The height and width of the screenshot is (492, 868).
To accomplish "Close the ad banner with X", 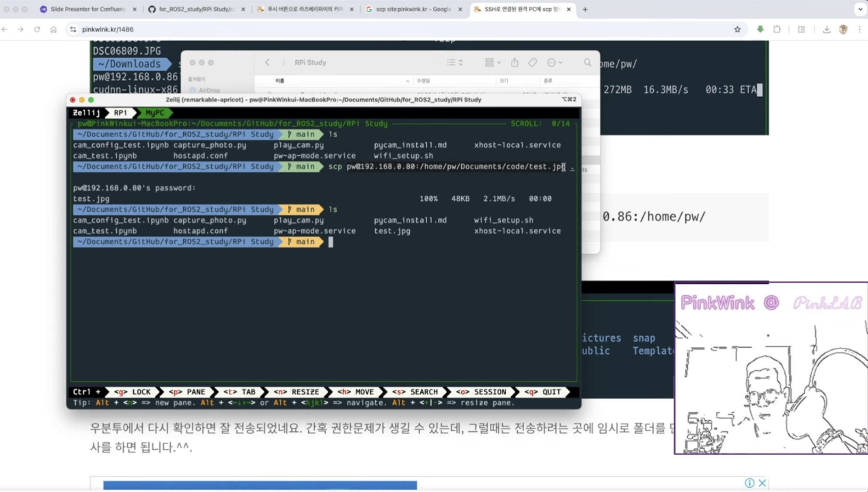I will pyautogui.click(x=762, y=483).
